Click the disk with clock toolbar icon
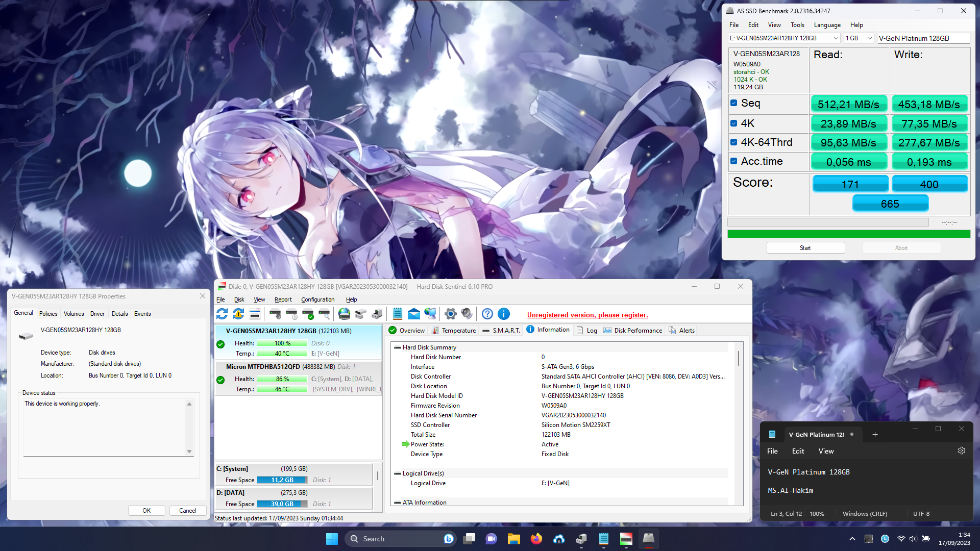 pyautogui.click(x=291, y=314)
